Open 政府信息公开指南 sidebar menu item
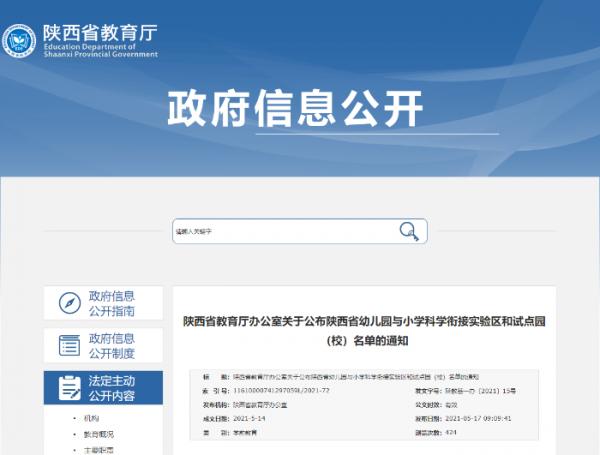600x455 pixels. coord(103,303)
